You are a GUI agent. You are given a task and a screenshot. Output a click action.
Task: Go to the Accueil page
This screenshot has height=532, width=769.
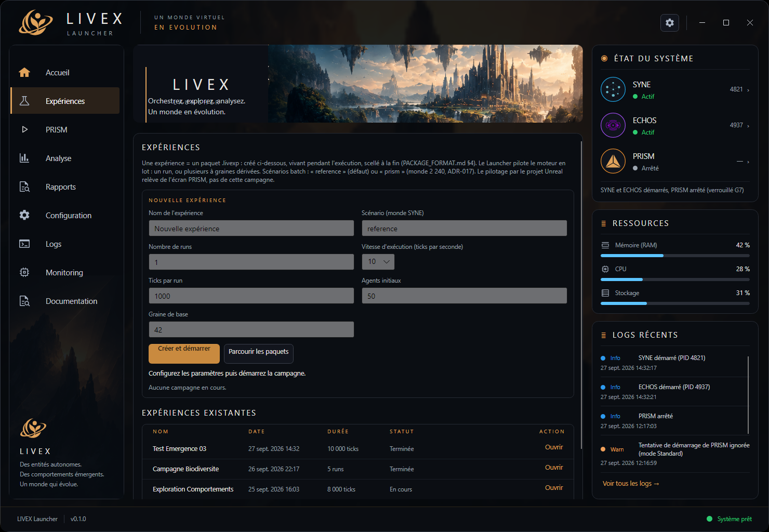point(65,72)
